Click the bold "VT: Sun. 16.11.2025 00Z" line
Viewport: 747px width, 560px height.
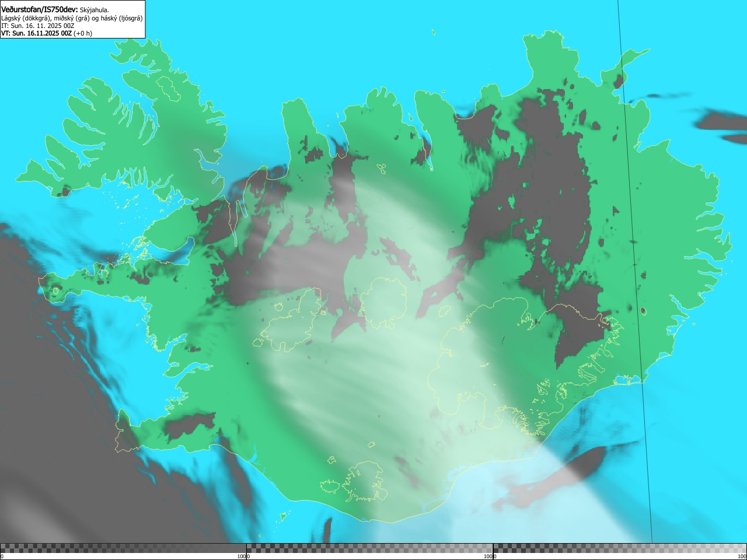point(36,33)
